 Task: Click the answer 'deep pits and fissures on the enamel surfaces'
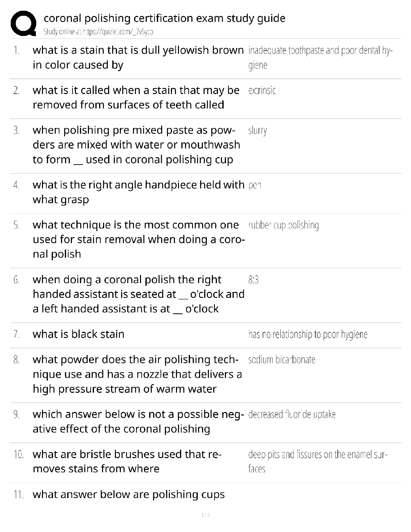(318, 461)
